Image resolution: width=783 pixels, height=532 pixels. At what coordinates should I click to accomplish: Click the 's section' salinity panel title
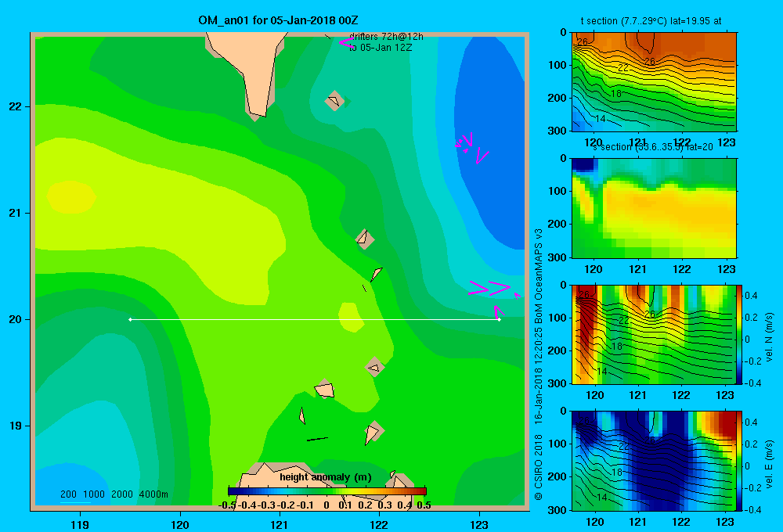653,147
